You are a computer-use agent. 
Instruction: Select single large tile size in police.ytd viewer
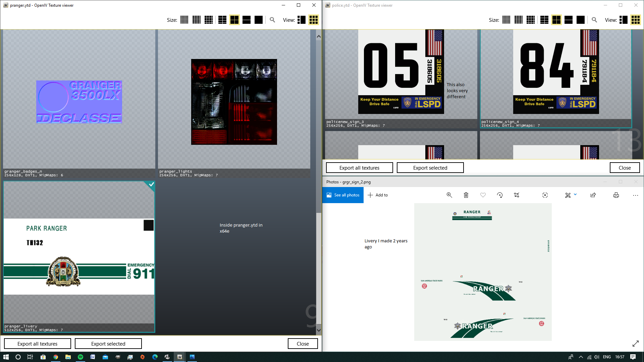point(581,20)
